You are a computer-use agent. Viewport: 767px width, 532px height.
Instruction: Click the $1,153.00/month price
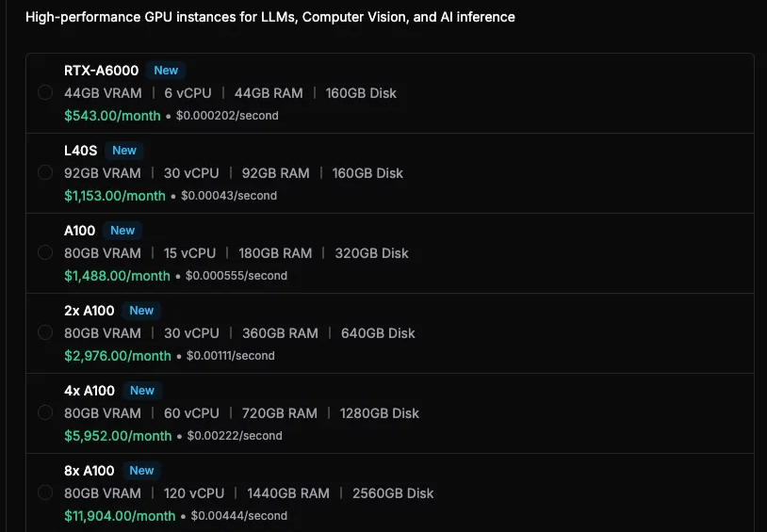tap(115, 196)
